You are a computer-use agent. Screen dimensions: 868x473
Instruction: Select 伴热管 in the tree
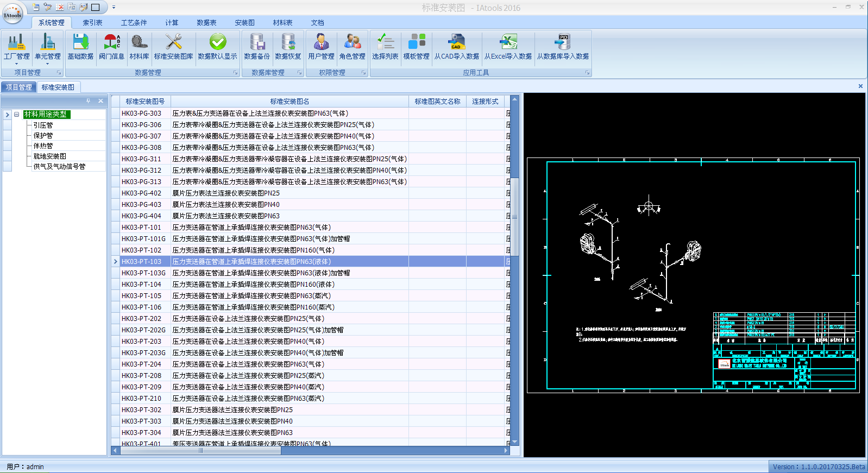[43, 146]
